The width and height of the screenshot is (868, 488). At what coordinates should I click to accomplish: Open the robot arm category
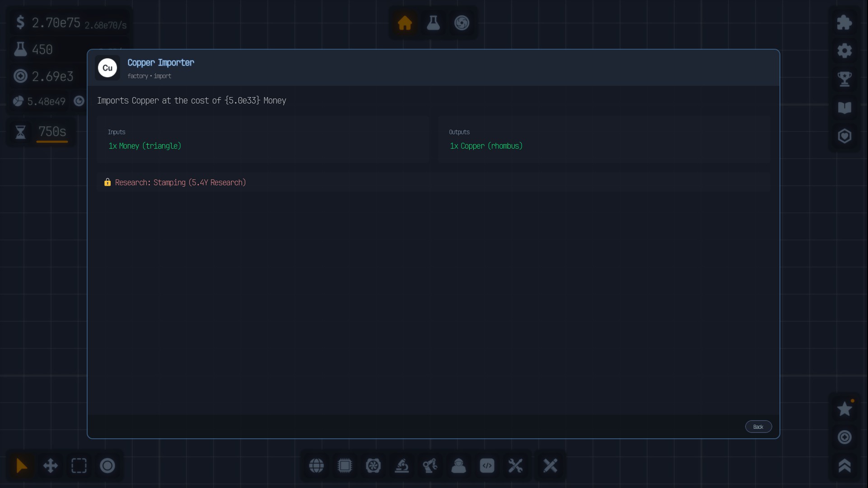coord(430,465)
